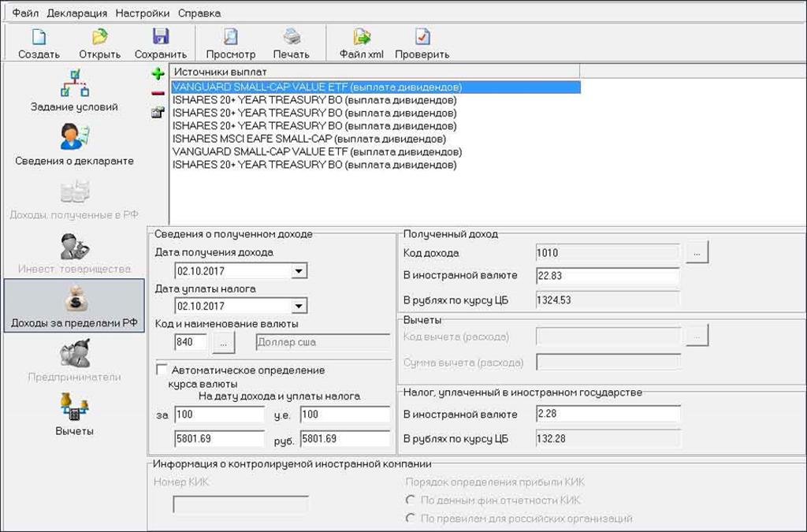This screenshot has height=532, width=807.
Task: Click the Код вычета (расхода) field
Action: pyautogui.click(x=608, y=337)
